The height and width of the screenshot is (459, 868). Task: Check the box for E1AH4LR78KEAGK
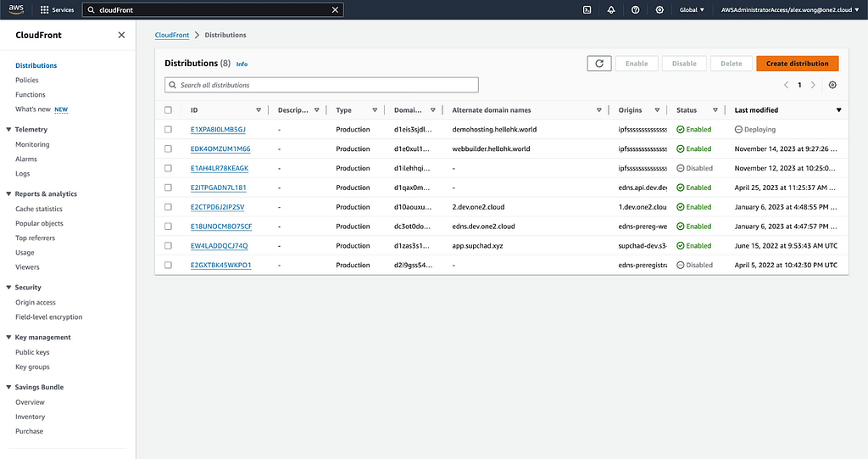(x=169, y=168)
